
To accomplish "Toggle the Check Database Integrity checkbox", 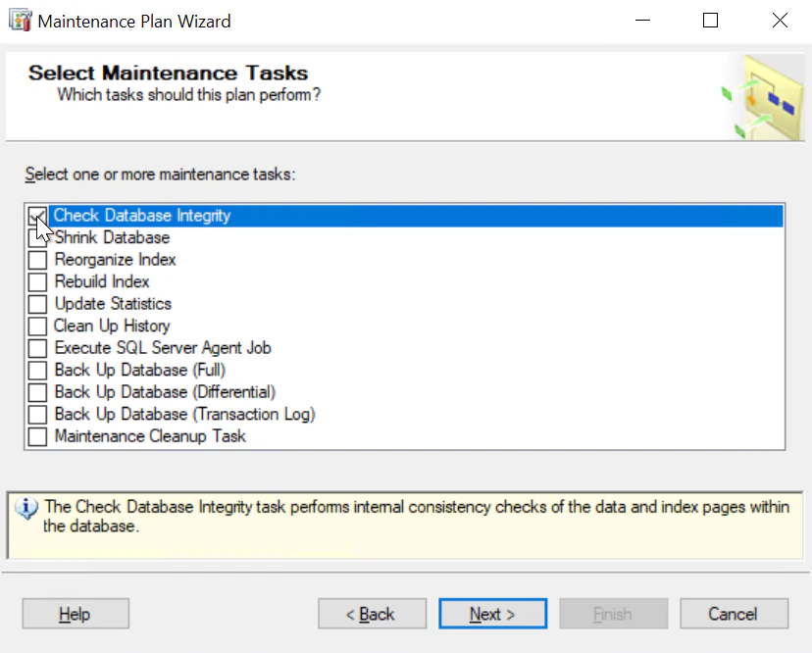I will 37,216.
